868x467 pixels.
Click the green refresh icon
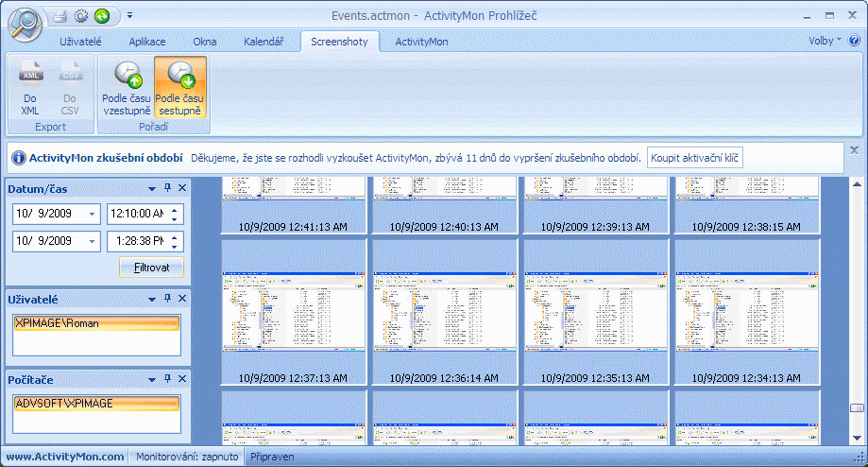[102, 16]
